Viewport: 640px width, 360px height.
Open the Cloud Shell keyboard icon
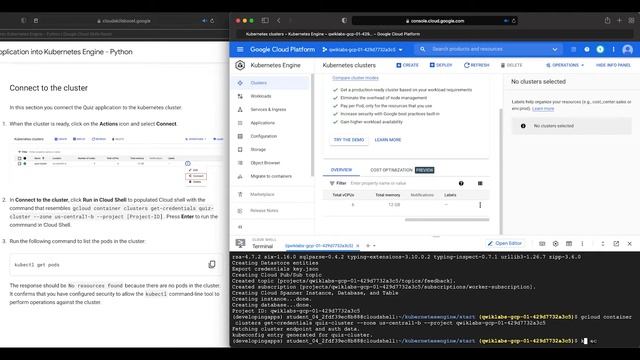(542, 244)
